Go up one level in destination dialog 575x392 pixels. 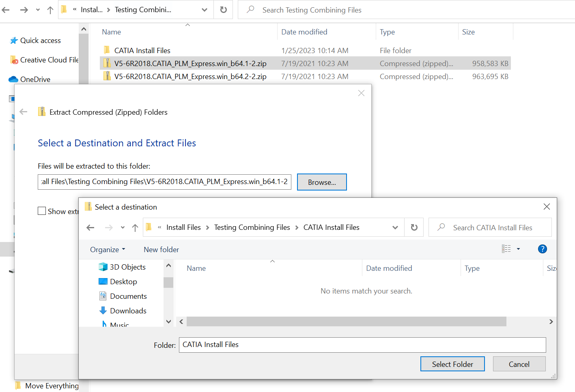(x=135, y=227)
